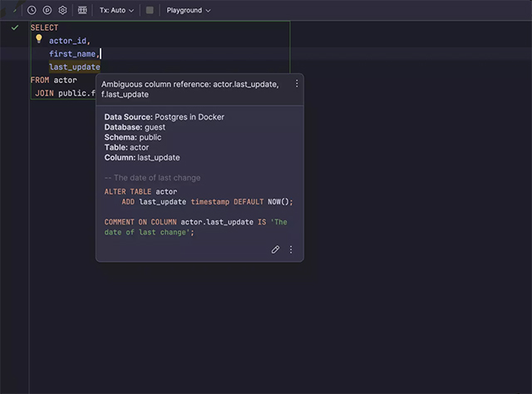The width and height of the screenshot is (532, 394).
Task: Click the SELECT keyword in editor
Action: pyautogui.click(x=44, y=27)
